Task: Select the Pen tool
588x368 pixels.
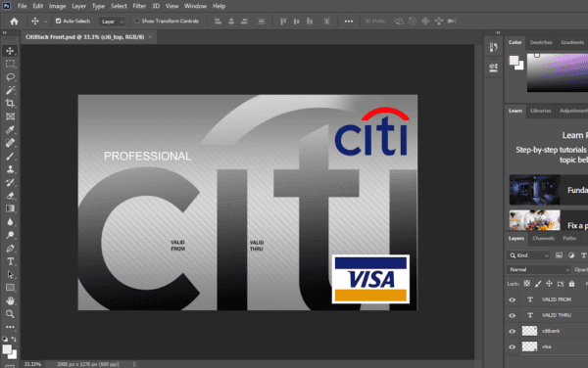Action: (10, 249)
